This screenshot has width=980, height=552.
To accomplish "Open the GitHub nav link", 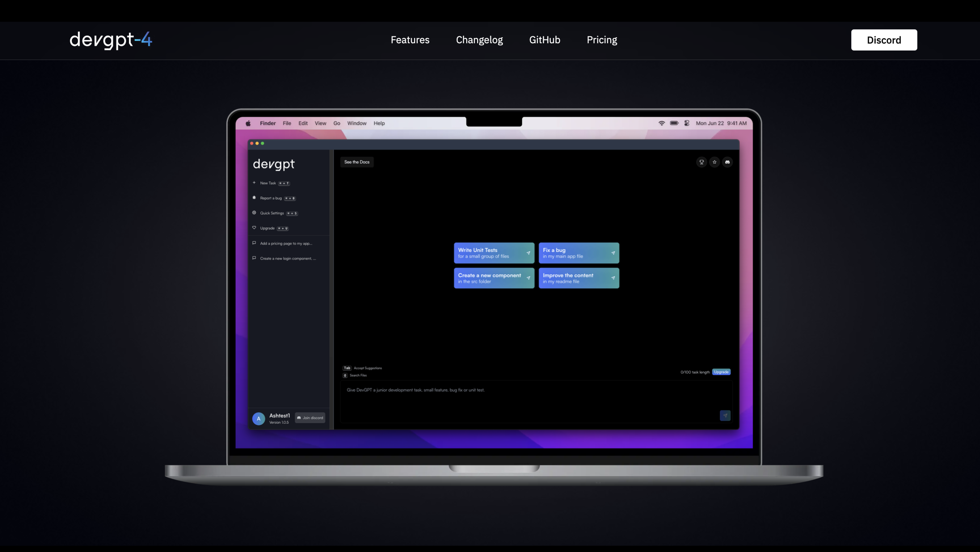I will pos(545,40).
